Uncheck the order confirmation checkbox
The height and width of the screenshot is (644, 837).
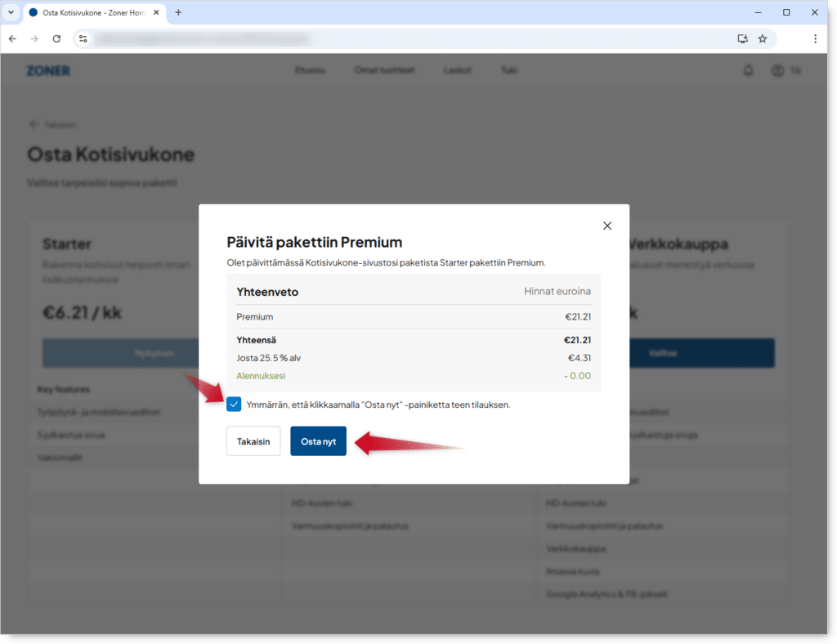(234, 404)
